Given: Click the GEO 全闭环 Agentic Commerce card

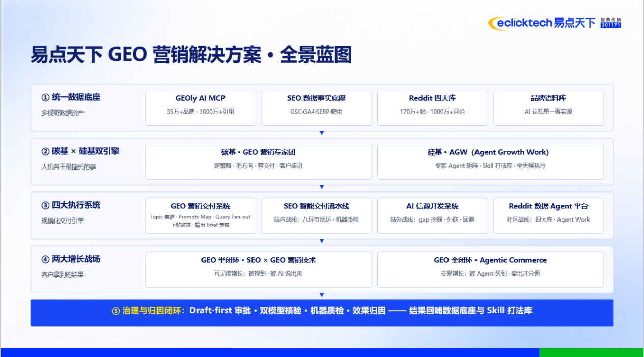Looking at the screenshot, I should (x=491, y=269).
